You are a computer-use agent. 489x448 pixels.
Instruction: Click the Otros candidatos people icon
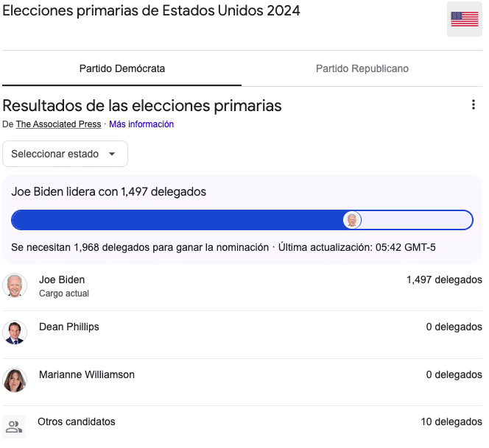pyautogui.click(x=14, y=427)
